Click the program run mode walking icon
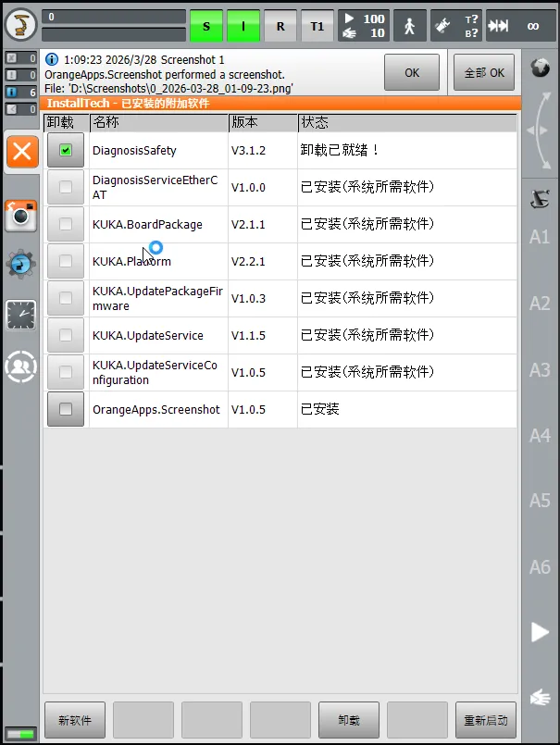 [410, 26]
